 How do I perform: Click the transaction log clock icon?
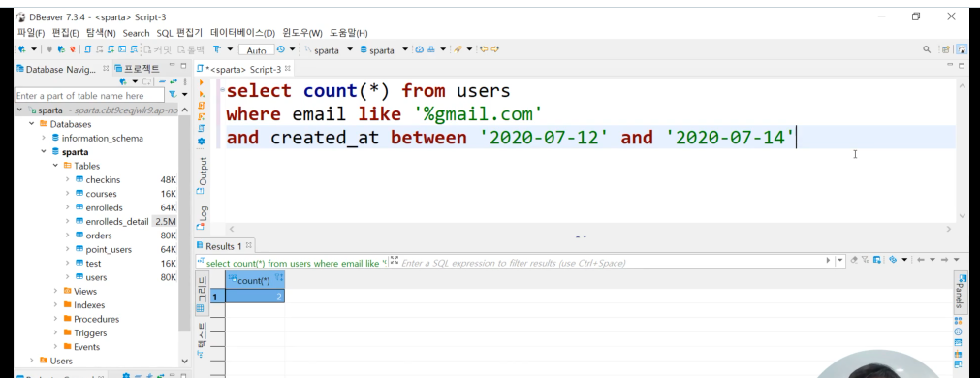[281, 49]
